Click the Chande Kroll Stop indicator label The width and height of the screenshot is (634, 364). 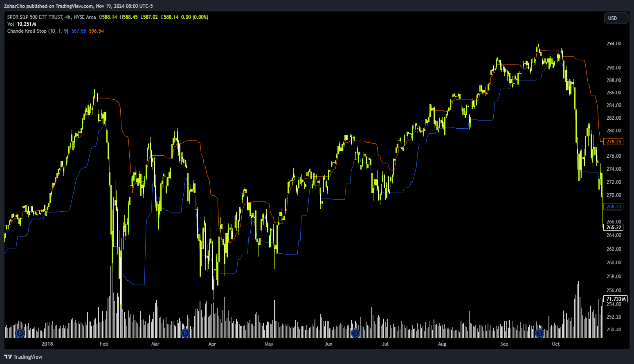pos(38,31)
